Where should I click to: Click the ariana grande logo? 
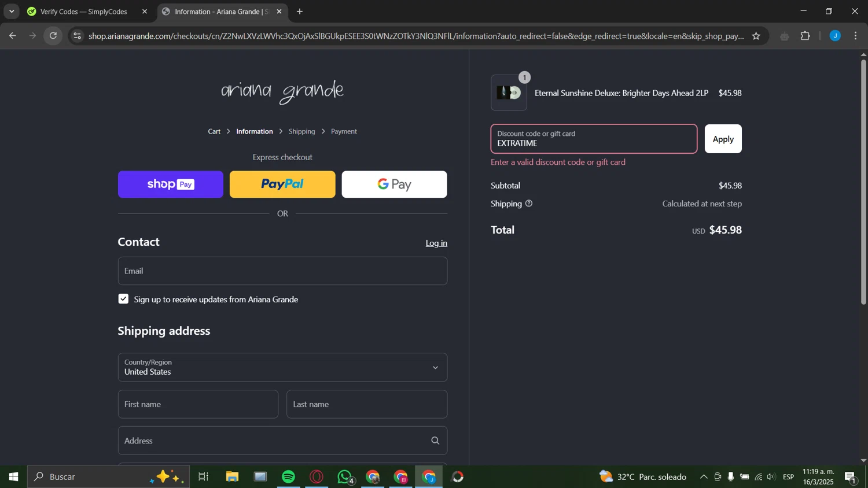(282, 91)
